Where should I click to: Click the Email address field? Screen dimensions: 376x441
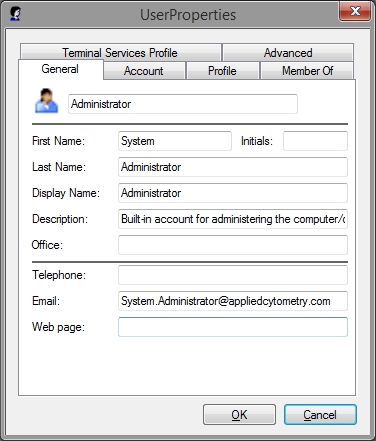click(x=233, y=301)
